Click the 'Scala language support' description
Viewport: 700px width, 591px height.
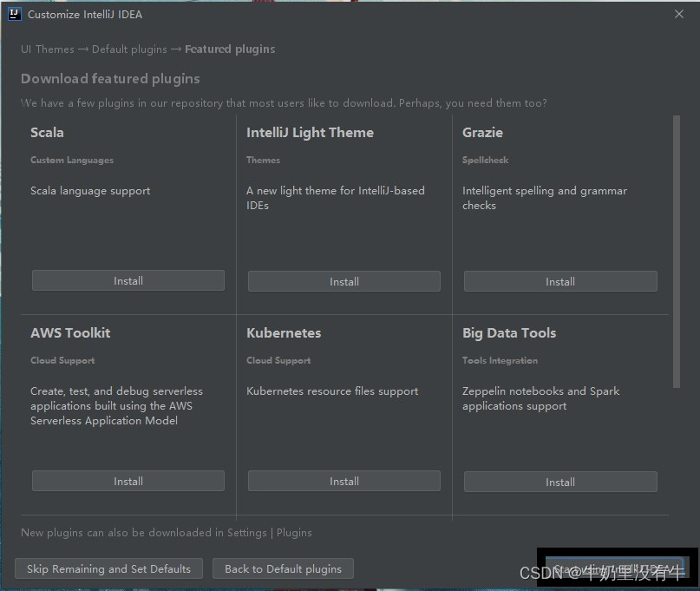point(90,191)
